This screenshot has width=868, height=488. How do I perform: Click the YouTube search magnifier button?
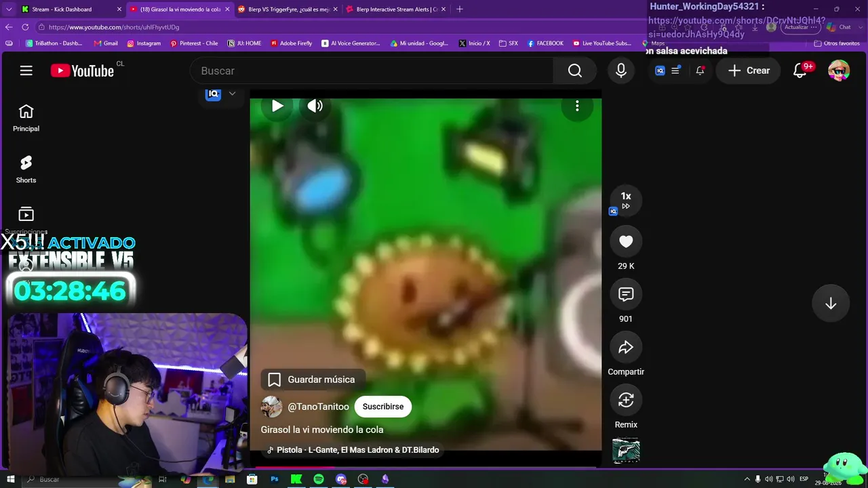point(575,70)
